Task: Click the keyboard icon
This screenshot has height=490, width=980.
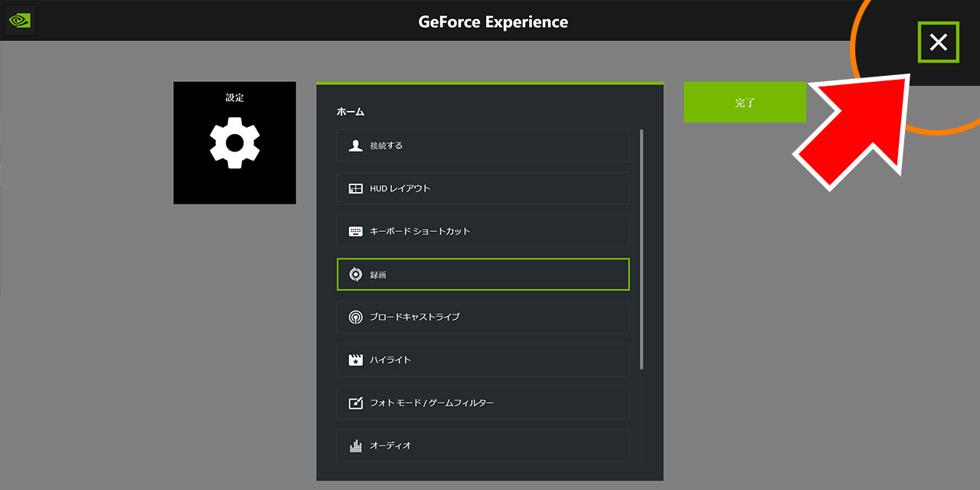Action: pos(355,231)
